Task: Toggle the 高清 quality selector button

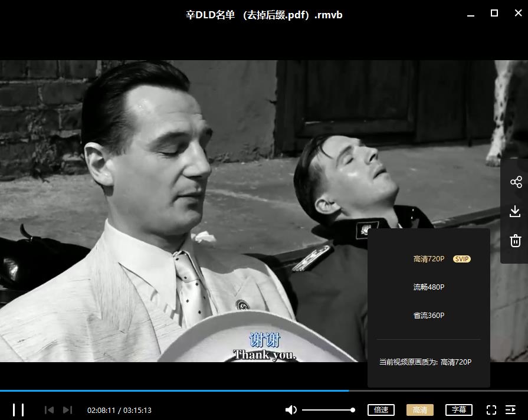Action: coord(420,410)
